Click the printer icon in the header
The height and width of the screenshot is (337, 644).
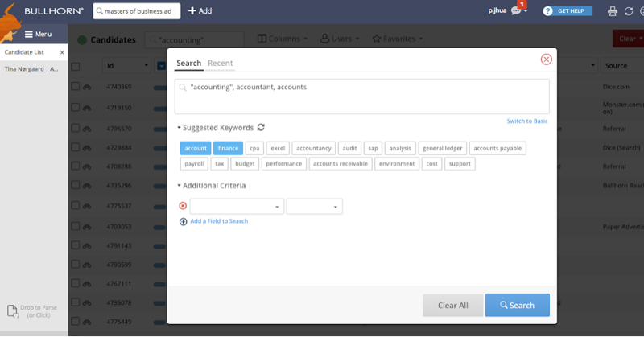tap(612, 11)
